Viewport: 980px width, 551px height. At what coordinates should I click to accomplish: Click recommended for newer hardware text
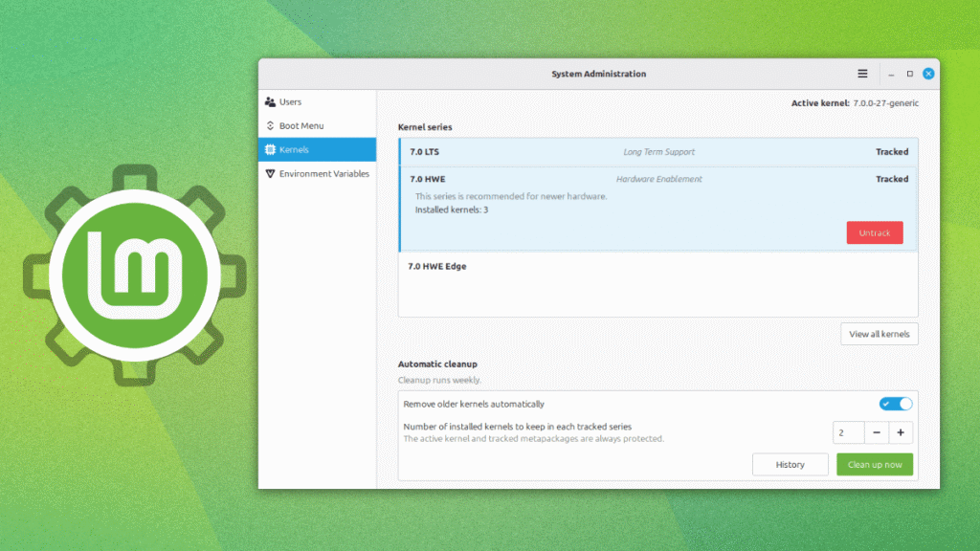(x=511, y=196)
